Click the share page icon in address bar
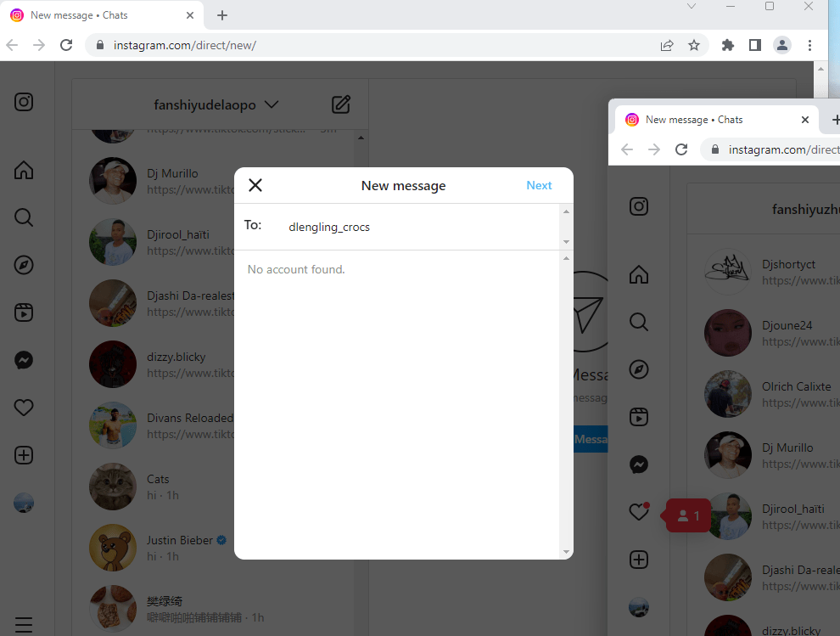840x636 pixels. [667, 45]
